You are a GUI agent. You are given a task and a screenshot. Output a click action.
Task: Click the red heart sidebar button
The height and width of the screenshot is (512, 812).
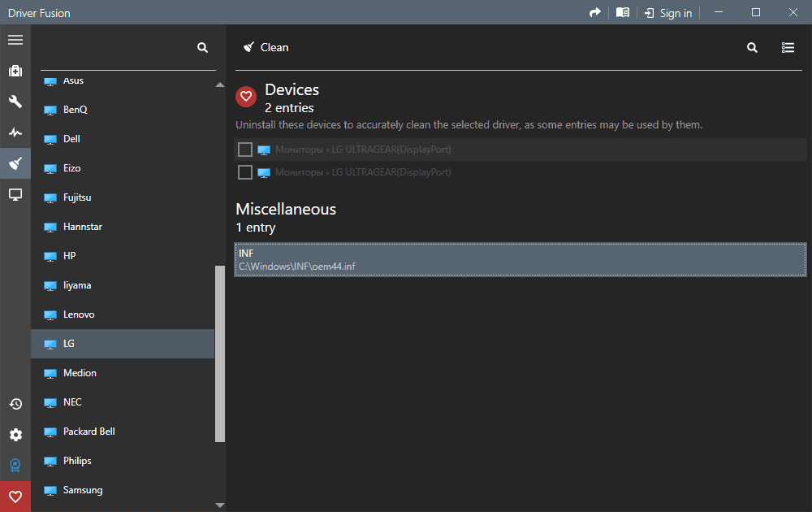click(x=15, y=497)
